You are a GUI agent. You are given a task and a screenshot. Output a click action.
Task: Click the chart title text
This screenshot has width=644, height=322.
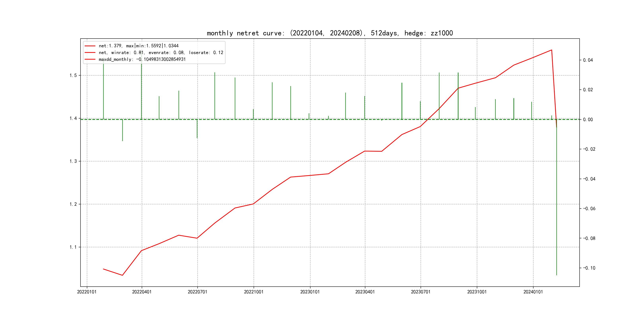tap(330, 33)
